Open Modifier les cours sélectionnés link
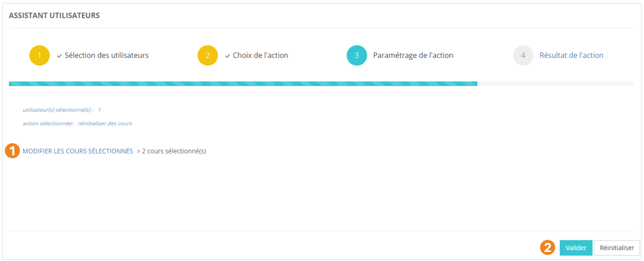The width and height of the screenshot is (644, 261). coord(77,151)
